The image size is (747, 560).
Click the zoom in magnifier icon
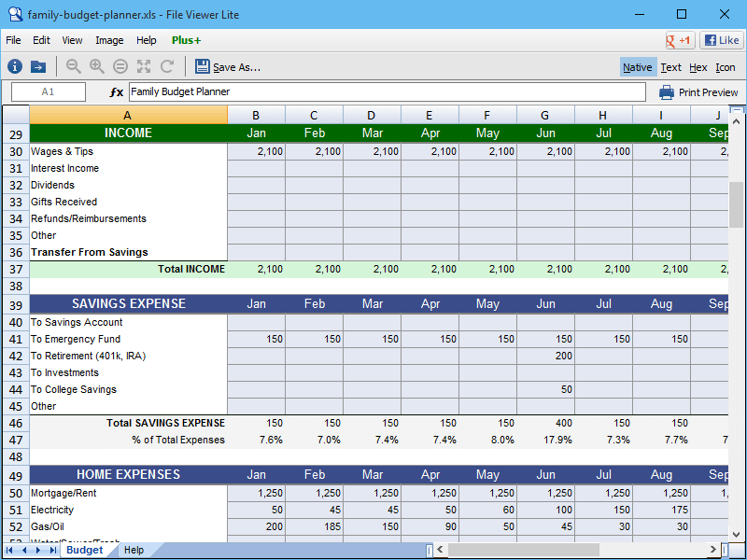pyautogui.click(x=97, y=66)
